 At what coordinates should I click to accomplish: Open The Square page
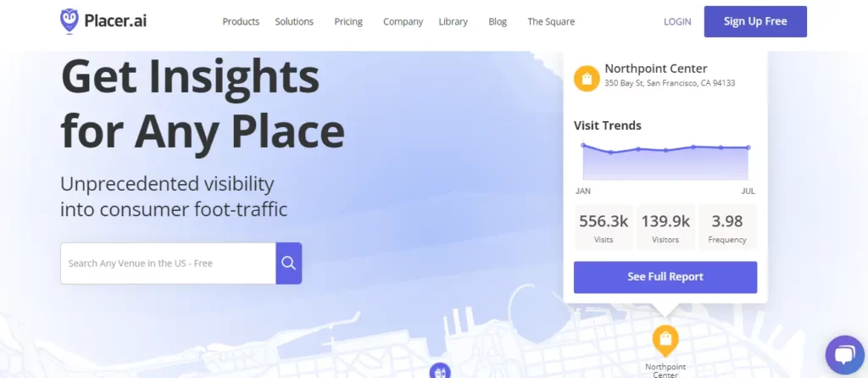coord(551,21)
